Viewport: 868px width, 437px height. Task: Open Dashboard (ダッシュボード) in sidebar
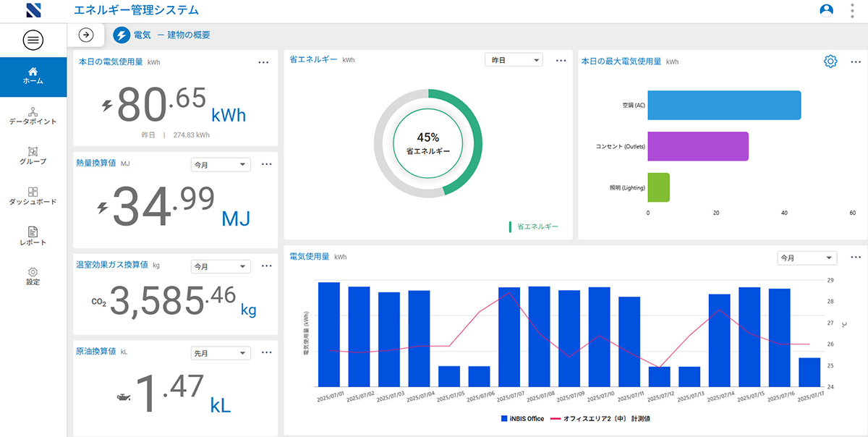[x=33, y=197]
